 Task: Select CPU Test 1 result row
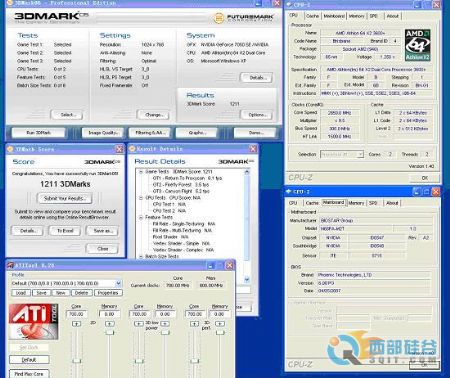coord(169,204)
